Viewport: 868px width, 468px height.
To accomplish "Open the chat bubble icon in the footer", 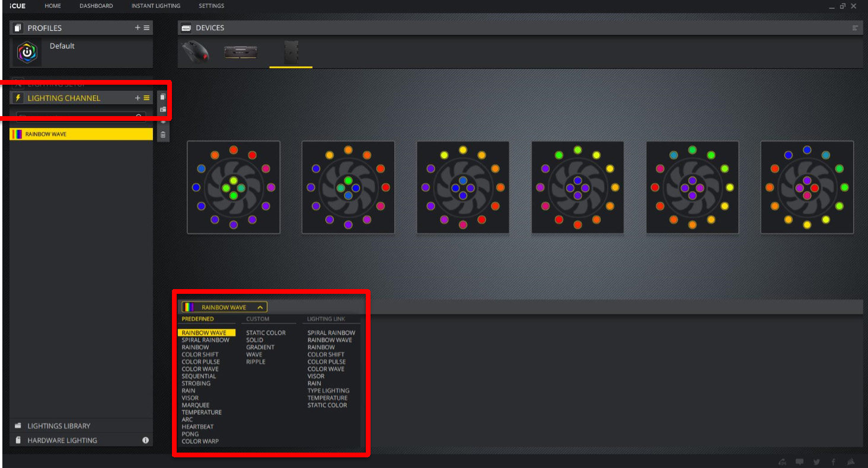I will [x=800, y=461].
